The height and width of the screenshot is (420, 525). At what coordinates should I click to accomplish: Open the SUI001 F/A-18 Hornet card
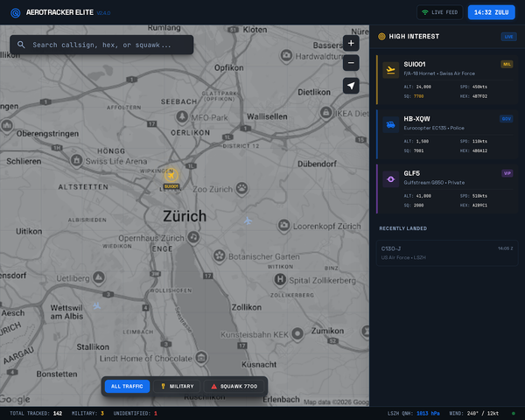coord(447,80)
